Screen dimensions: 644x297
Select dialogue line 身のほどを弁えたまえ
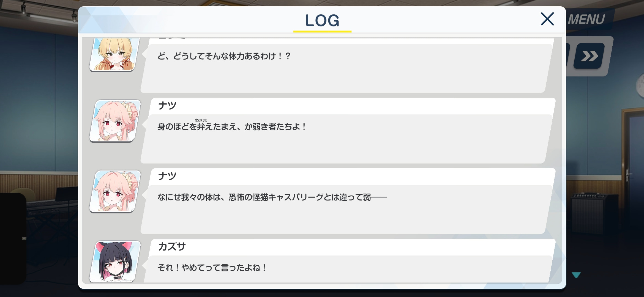click(x=232, y=127)
